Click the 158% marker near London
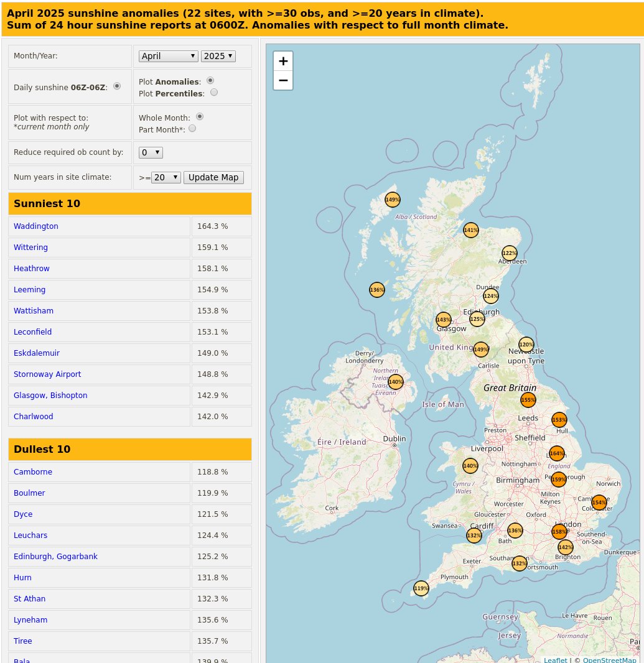The image size is (644, 663). click(559, 532)
